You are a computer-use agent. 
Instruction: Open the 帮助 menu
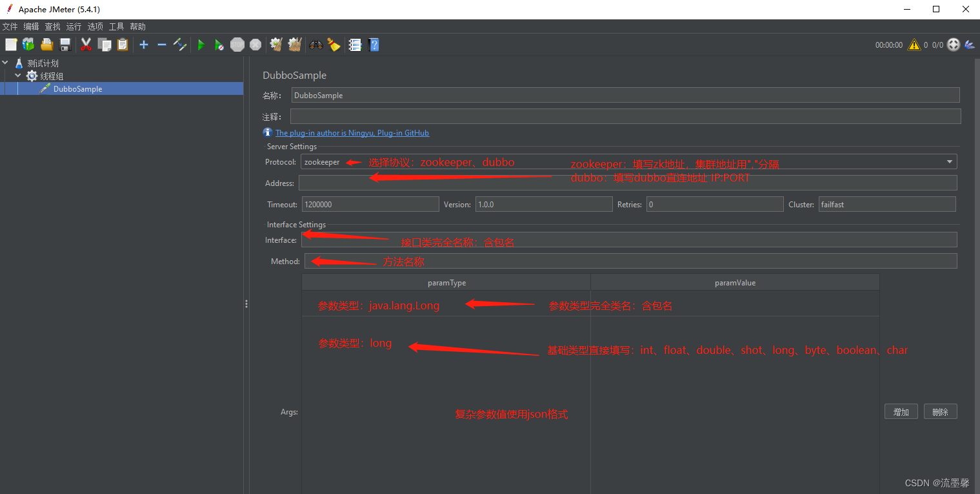(137, 26)
